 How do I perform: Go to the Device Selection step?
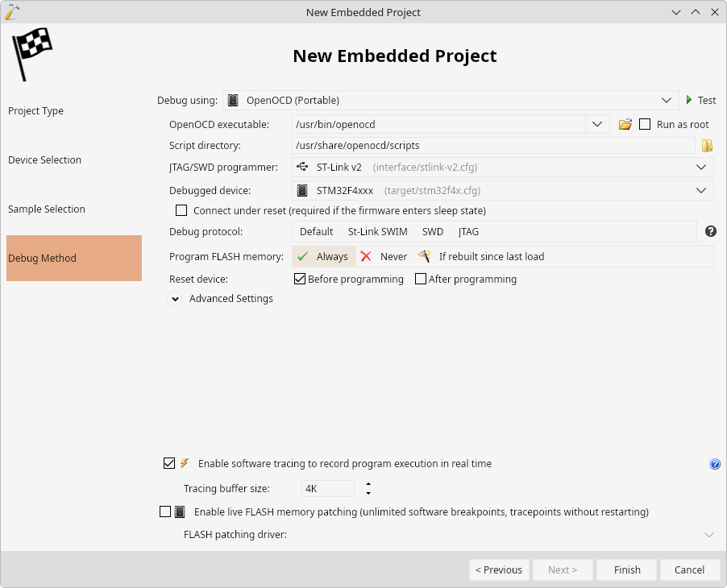(x=44, y=159)
